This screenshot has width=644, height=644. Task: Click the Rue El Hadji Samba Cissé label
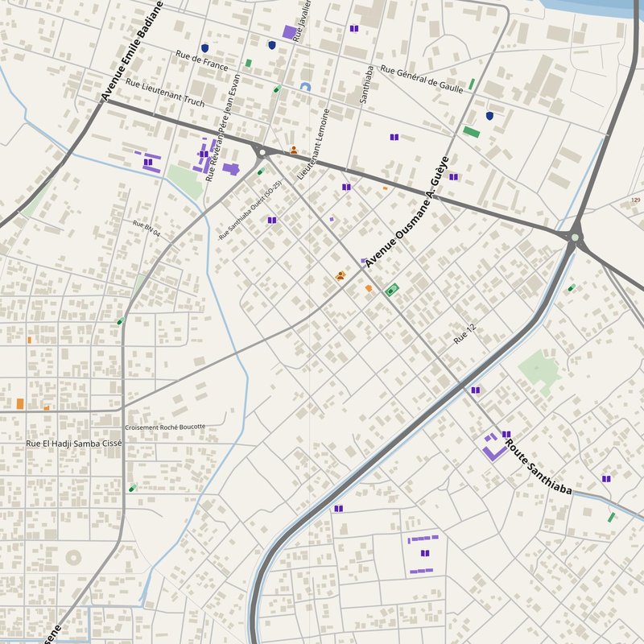(x=74, y=444)
